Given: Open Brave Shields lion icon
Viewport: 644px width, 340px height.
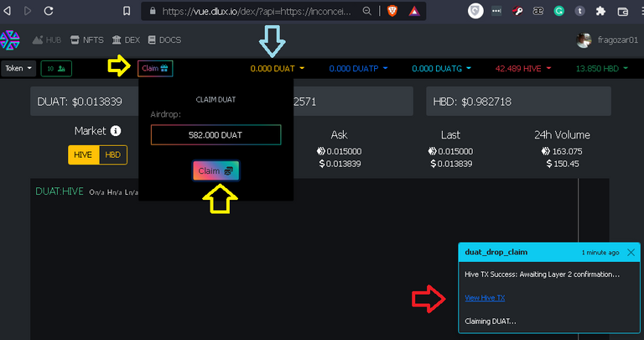Looking at the screenshot, I should pos(392,11).
